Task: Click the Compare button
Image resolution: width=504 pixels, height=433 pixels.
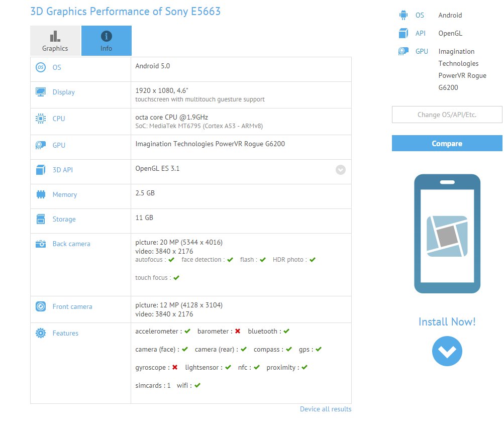Action: pos(447,143)
